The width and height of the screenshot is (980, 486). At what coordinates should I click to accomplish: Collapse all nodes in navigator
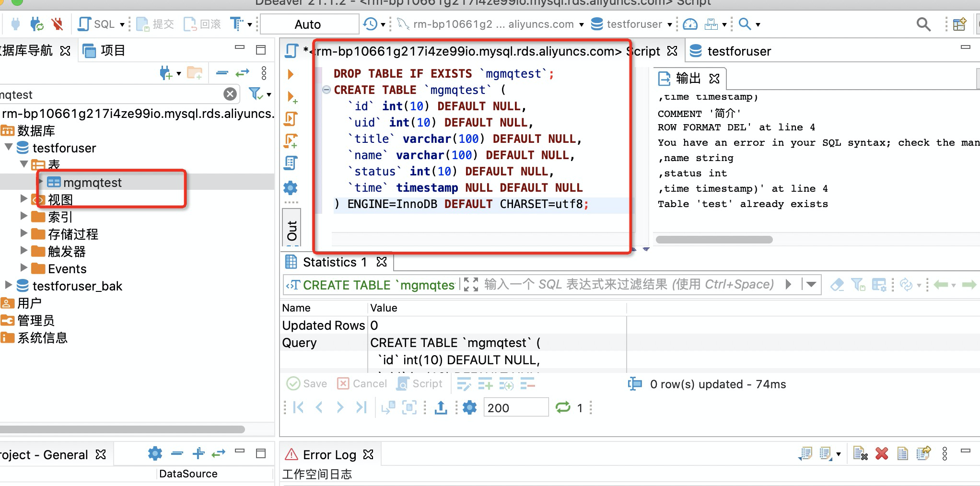(222, 73)
